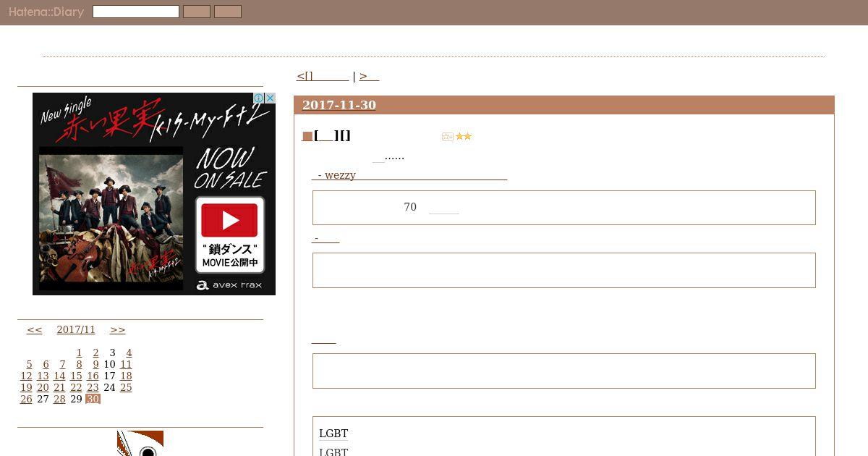Open calendar day 2
This screenshot has height=456, width=868.
[95, 353]
